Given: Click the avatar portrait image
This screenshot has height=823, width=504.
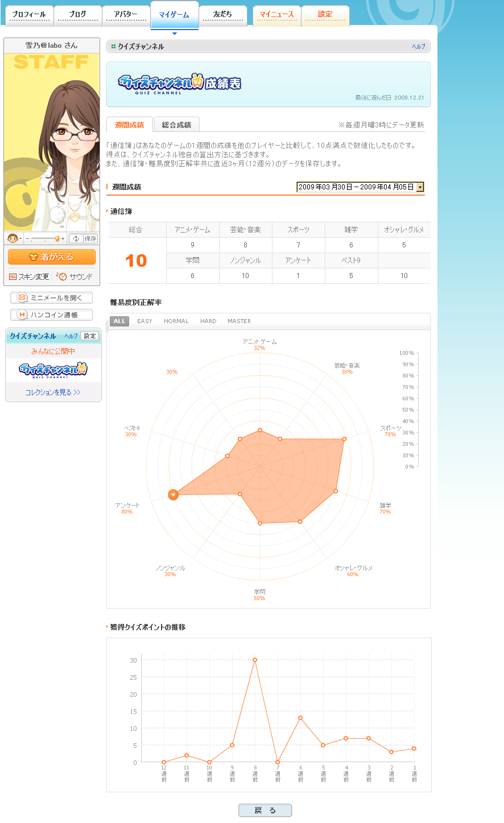Looking at the screenshot, I should click(52, 142).
